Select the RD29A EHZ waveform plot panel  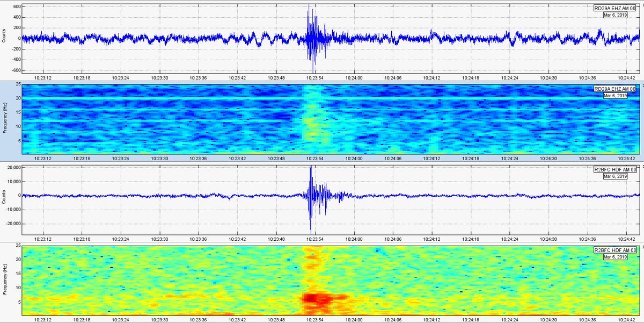(x=331, y=39)
